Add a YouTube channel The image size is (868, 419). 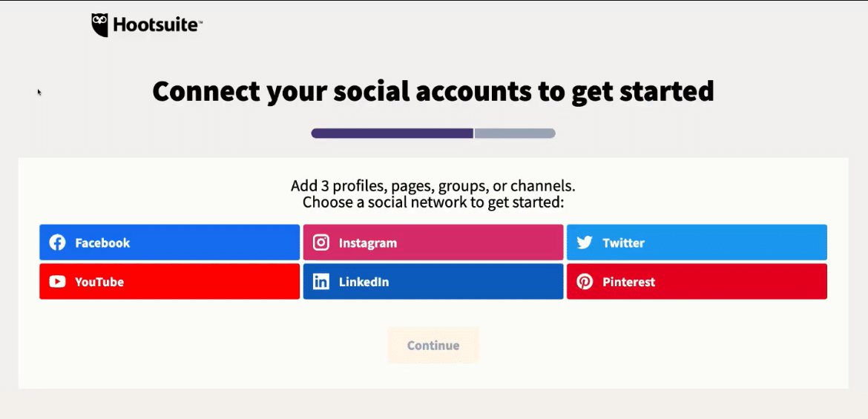tap(169, 282)
